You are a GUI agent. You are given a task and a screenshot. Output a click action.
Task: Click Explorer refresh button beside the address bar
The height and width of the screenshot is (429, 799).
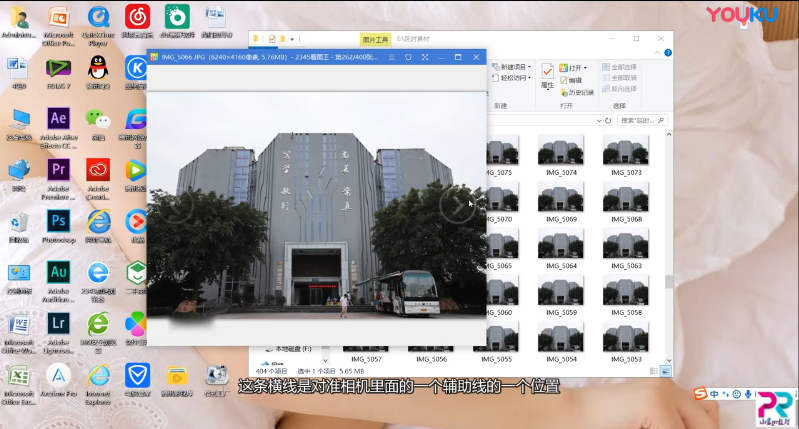pos(608,121)
